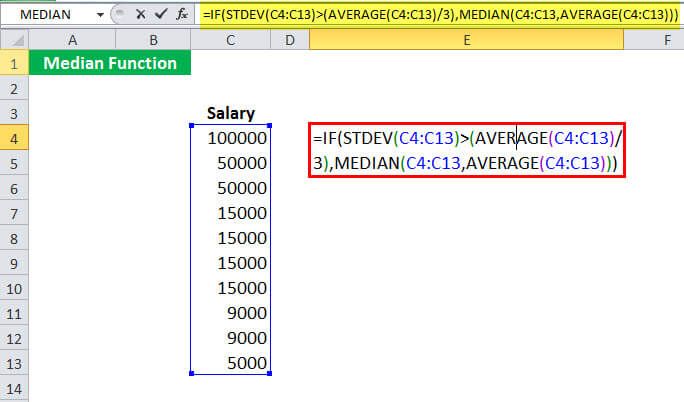684x402 pixels.
Task: Select row 2 header
Action: tap(14, 89)
